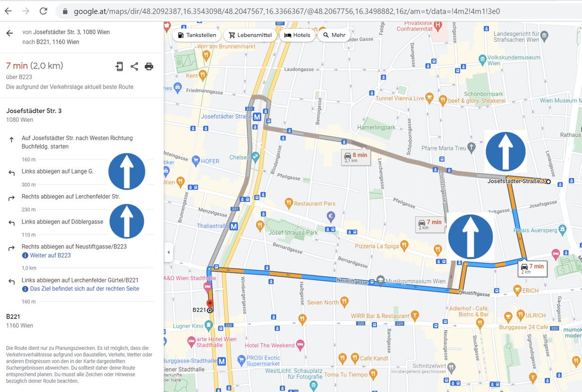
Task: Click the browser forward arrow
Action: click(x=26, y=10)
